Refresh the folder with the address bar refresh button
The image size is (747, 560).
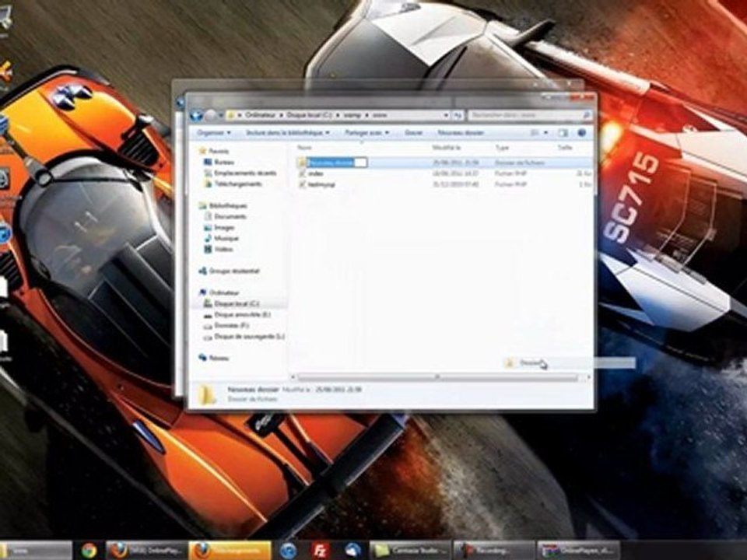point(458,115)
